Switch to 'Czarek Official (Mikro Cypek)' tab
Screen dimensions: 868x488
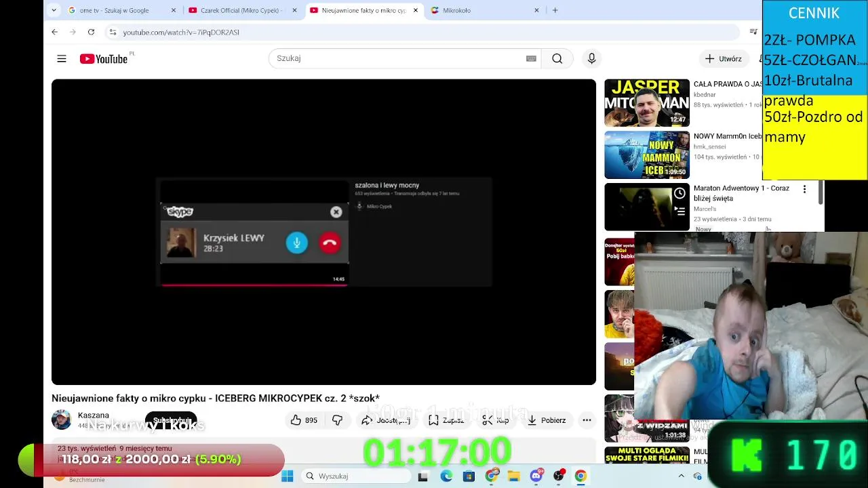241,10
